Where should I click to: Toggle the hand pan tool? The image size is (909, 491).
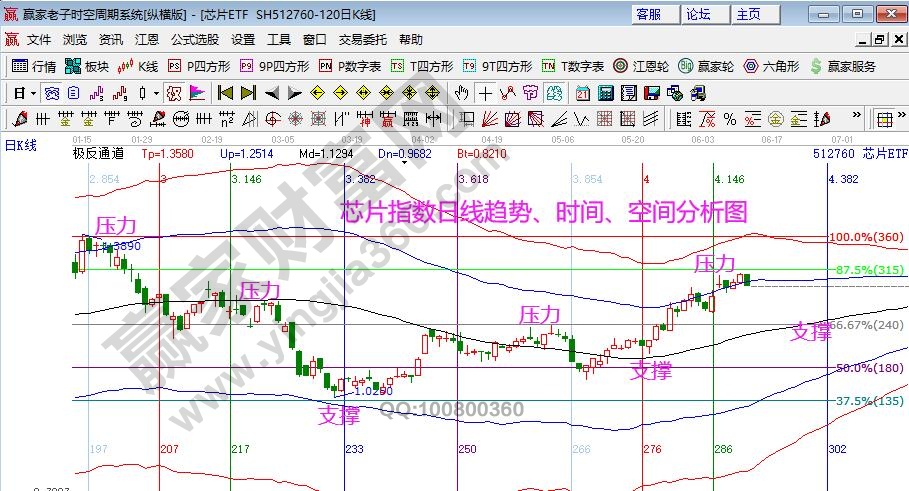tap(461, 93)
